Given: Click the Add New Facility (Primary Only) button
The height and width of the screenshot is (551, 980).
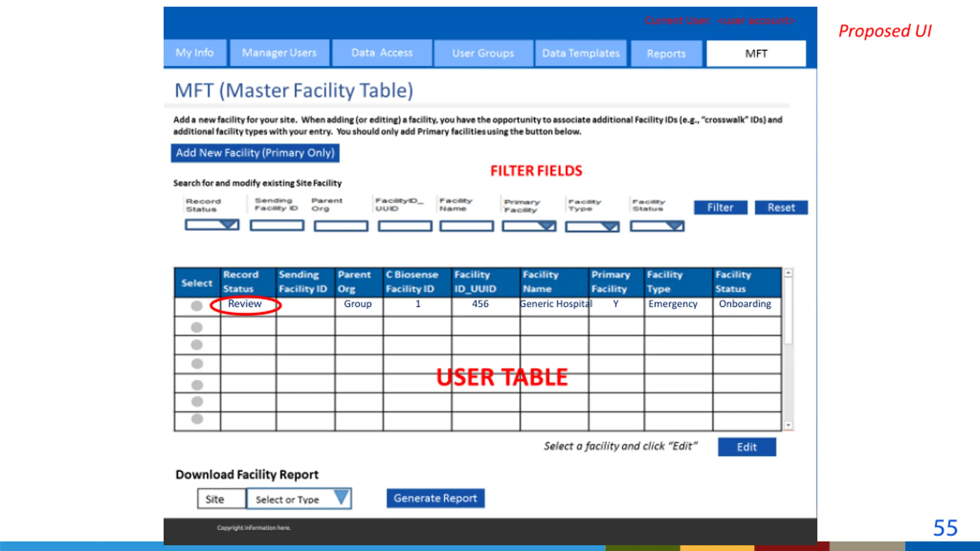Looking at the screenshot, I should 255,153.
